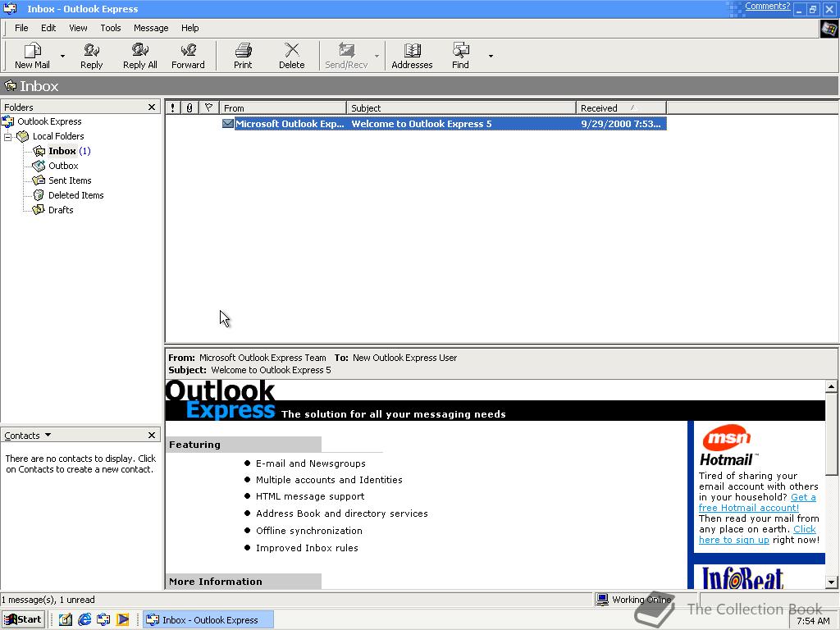Open the Tools menu

point(111,28)
